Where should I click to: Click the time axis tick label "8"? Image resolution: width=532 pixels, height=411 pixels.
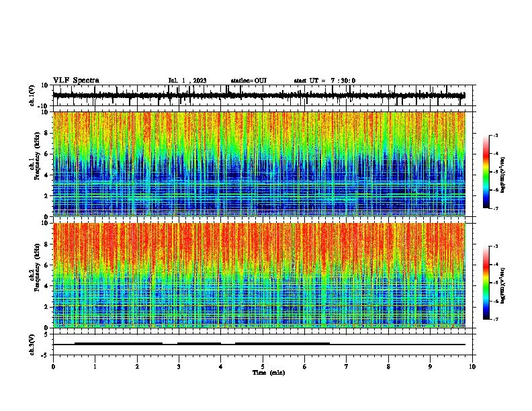pos(388,367)
